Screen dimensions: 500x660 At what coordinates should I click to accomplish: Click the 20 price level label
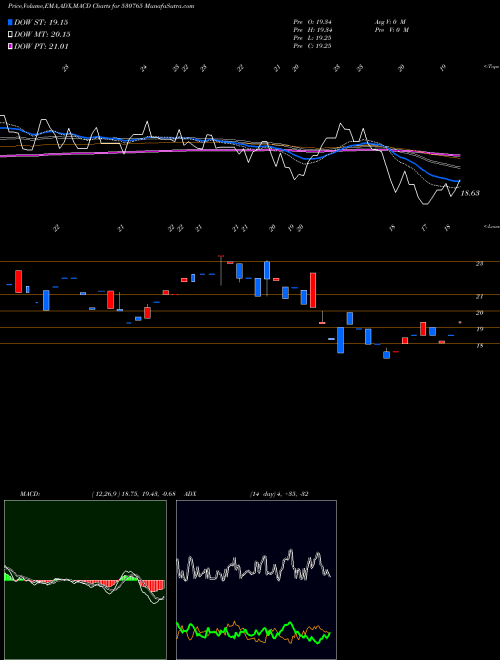(479, 313)
